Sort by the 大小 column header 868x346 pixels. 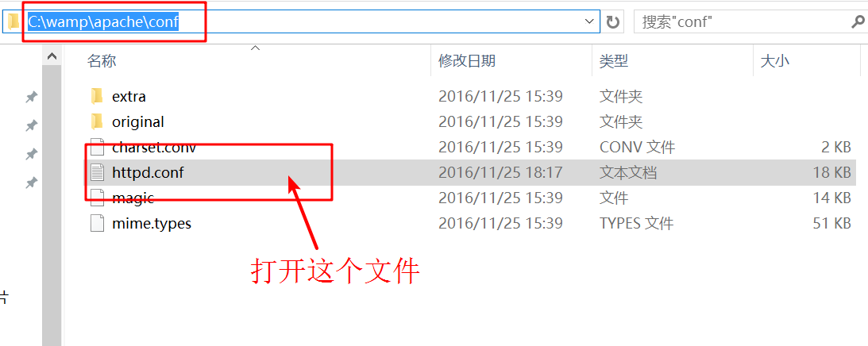tap(774, 61)
